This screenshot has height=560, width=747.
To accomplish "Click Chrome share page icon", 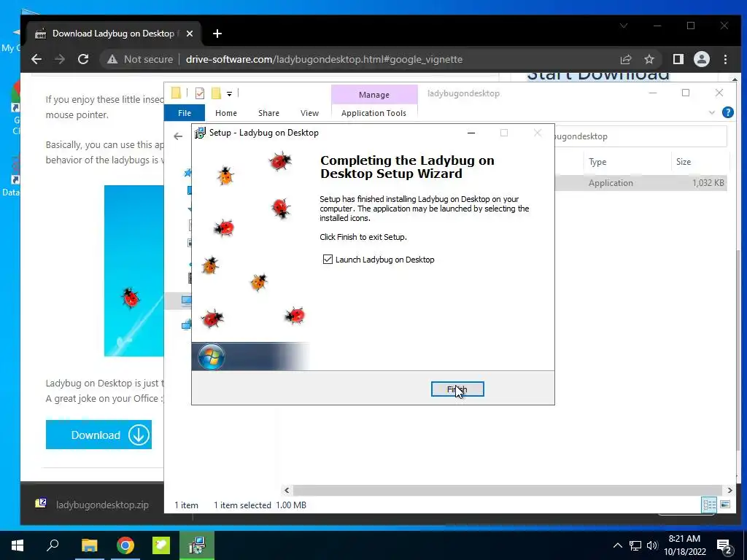I will click(625, 59).
